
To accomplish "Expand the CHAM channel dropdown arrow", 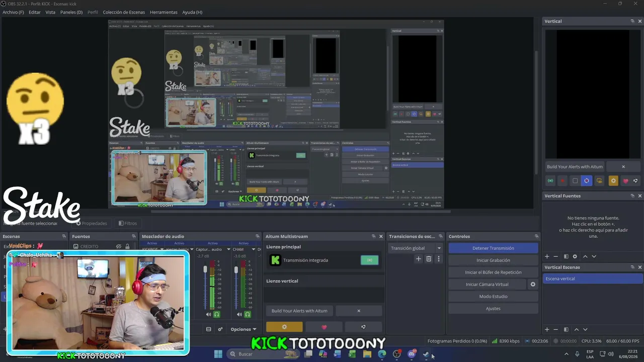I will [253, 249].
